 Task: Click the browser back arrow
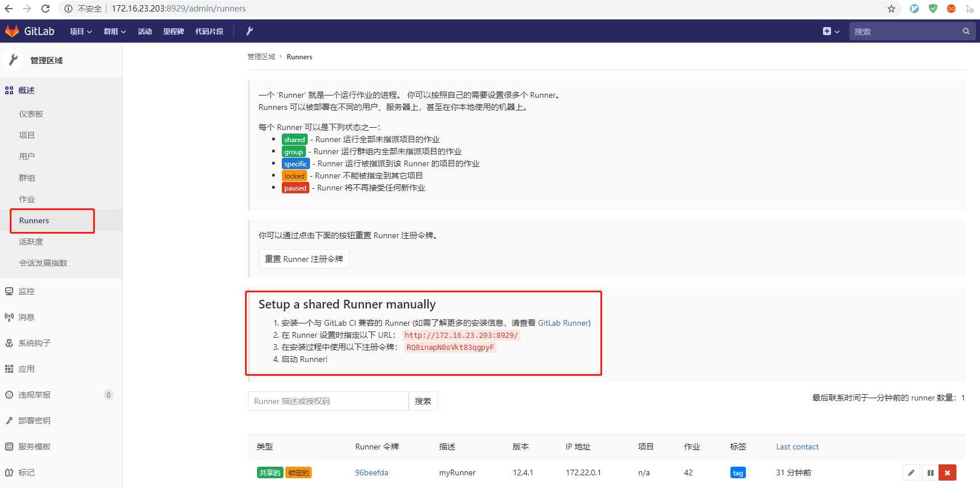tap(9, 9)
